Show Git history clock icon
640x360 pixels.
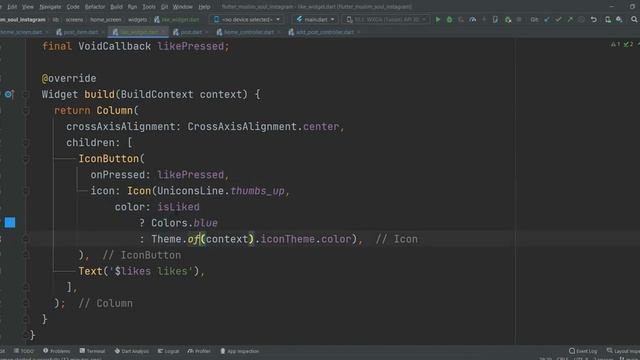tap(581, 19)
